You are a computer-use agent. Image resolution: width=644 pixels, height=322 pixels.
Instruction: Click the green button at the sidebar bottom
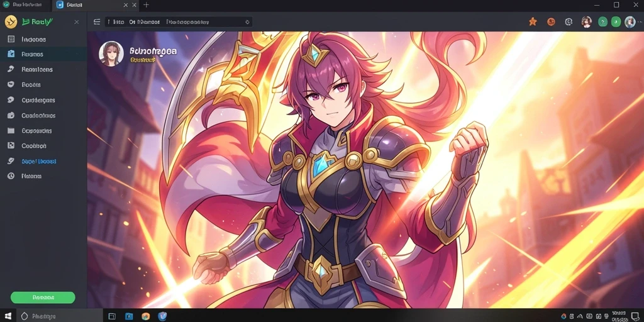pyautogui.click(x=43, y=297)
